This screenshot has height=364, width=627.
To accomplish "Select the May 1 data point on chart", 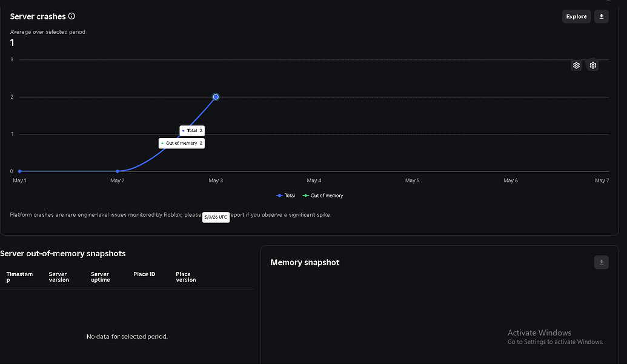I will (x=19, y=171).
